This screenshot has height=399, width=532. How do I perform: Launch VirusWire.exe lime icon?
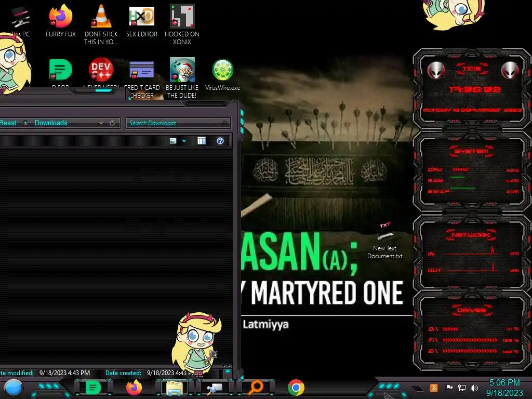[222, 75]
